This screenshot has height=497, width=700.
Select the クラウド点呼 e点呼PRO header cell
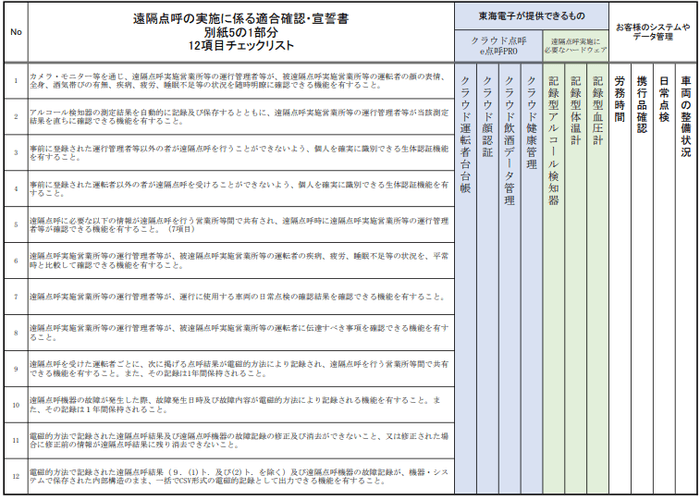(x=499, y=46)
